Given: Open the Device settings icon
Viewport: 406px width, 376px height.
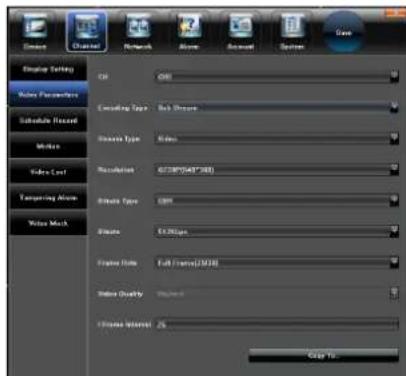Looking at the screenshot, I should coord(35,32).
